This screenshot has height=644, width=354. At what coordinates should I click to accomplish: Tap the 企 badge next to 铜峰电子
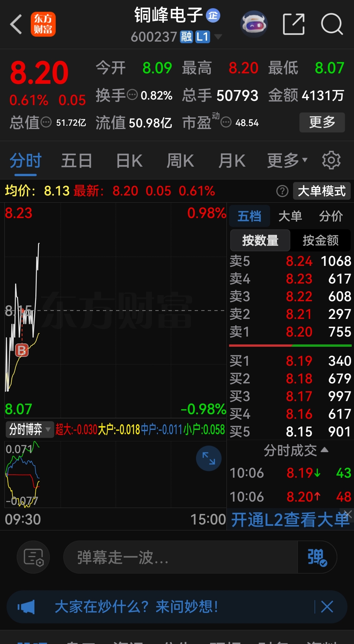point(213,15)
